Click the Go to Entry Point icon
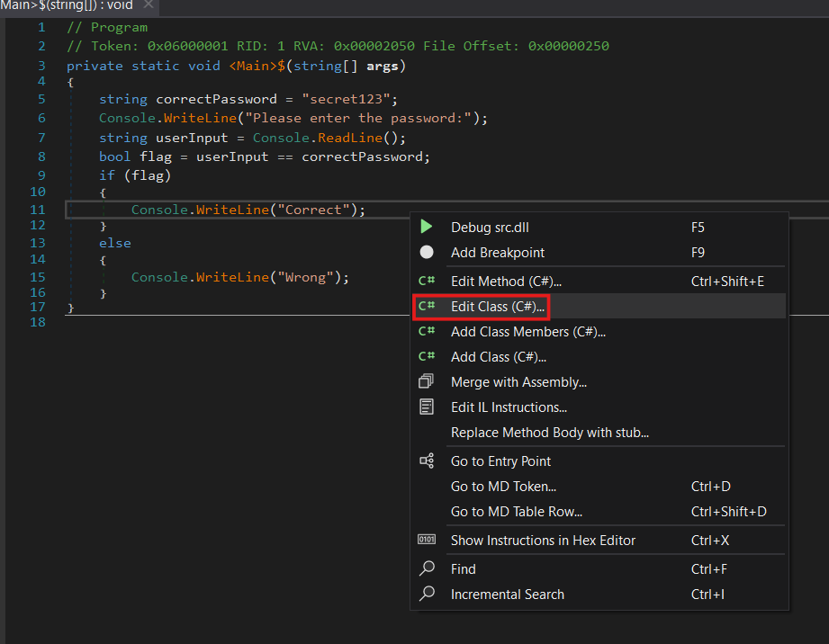 coord(426,461)
